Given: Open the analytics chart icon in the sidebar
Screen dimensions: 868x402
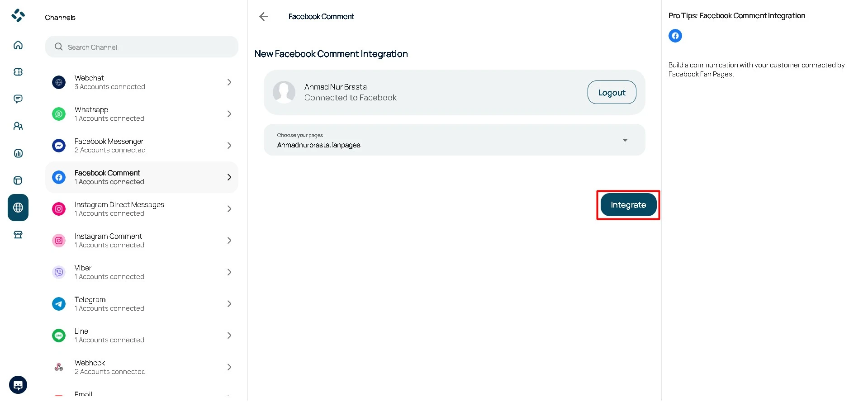Looking at the screenshot, I should pyautogui.click(x=18, y=153).
